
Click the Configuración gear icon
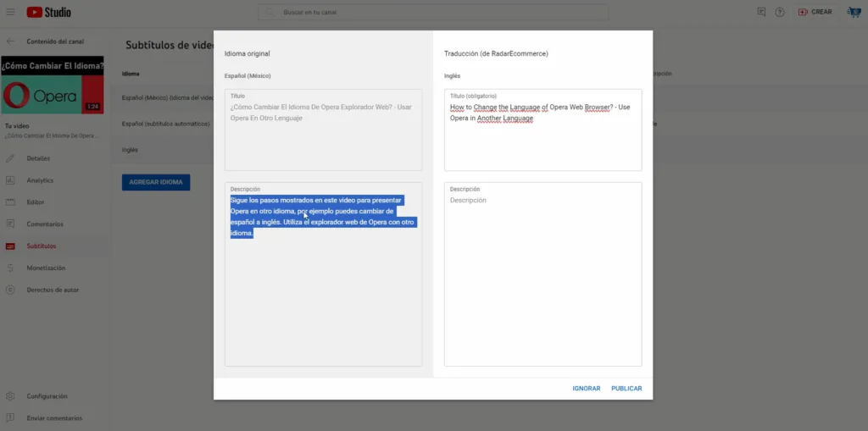pyautogui.click(x=10, y=396)
